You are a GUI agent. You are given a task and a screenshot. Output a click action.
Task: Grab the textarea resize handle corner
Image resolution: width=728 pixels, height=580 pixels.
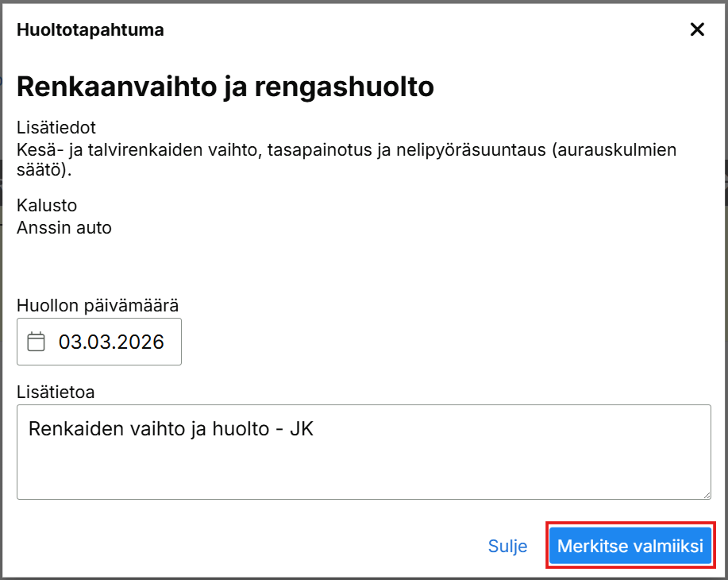pyautogui.click(x=705, y=493)
